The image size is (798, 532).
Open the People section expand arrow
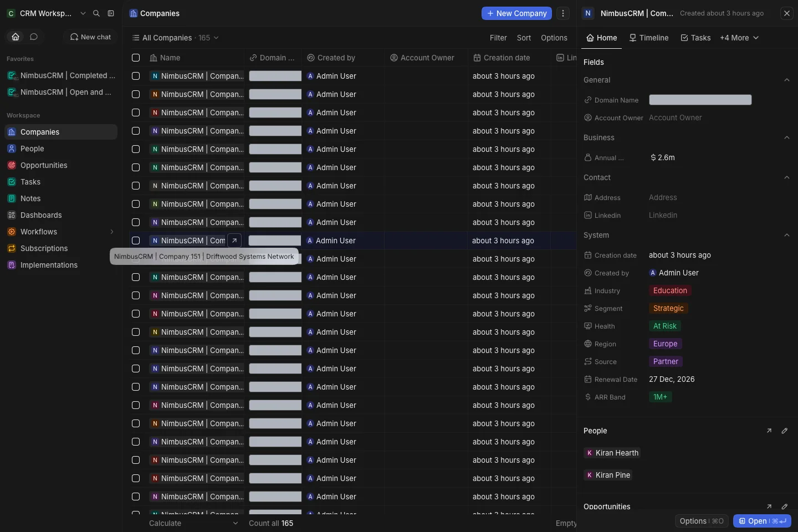[x=769, y=431]
